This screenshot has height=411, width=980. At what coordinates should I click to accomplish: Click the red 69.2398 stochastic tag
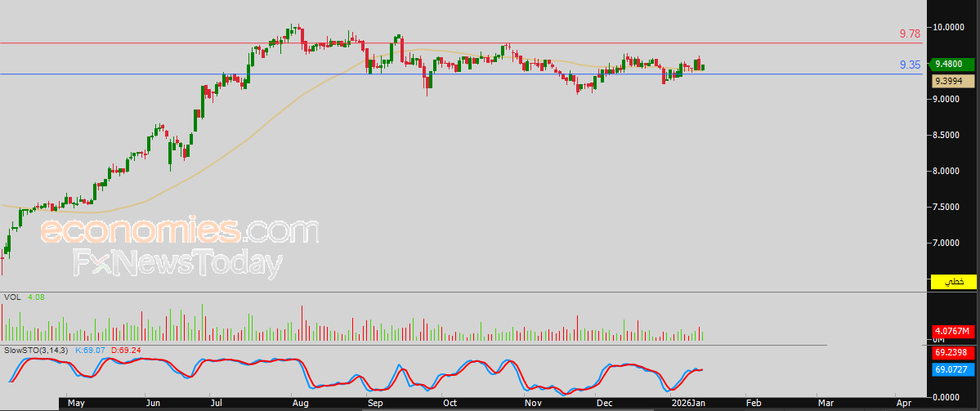point(953,353)
